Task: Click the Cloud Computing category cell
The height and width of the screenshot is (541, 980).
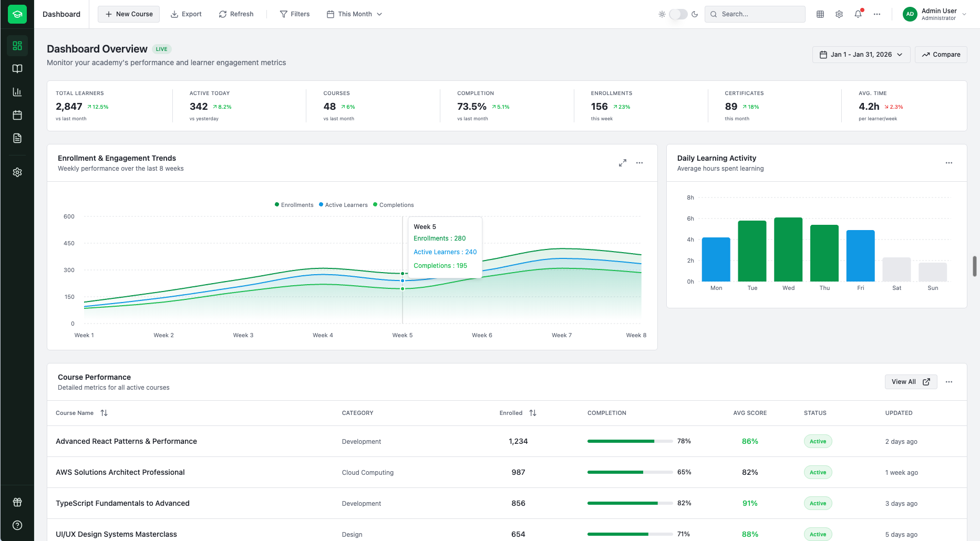Action: point(368,473)
